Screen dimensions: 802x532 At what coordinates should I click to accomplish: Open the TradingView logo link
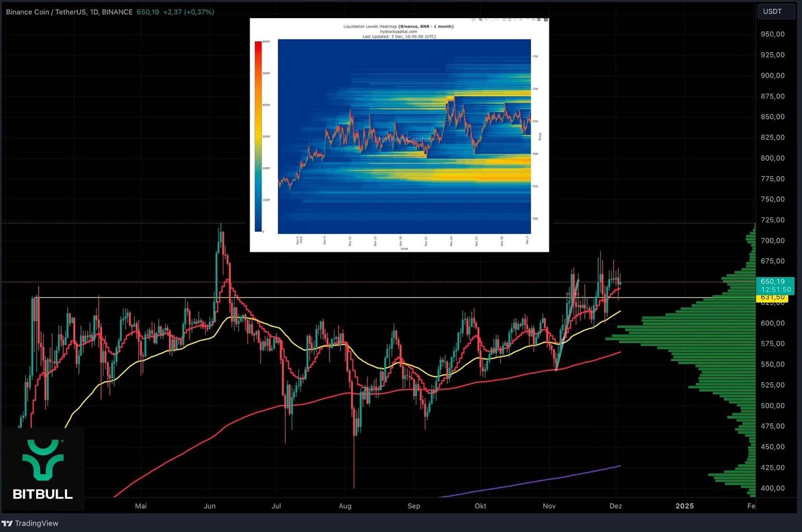coord(30,523)
